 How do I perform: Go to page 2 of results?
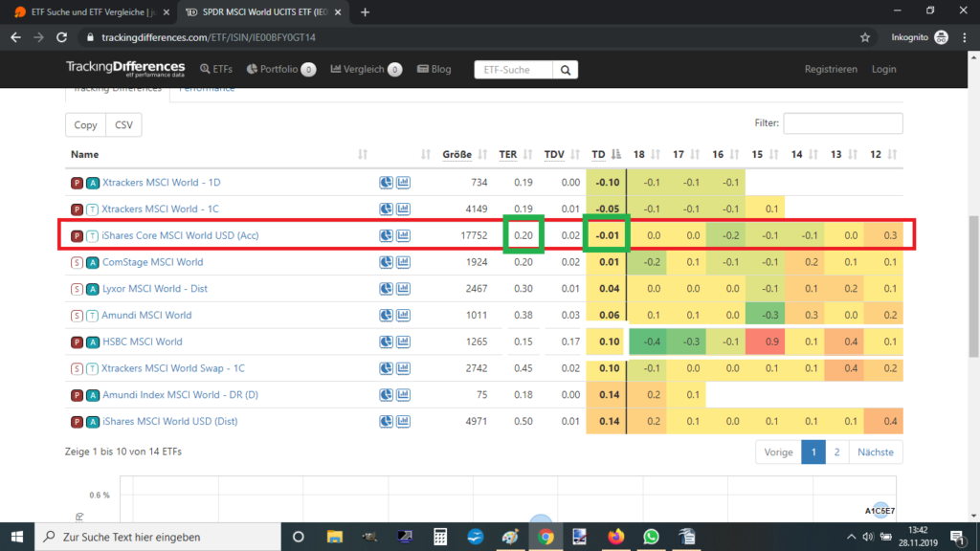pyautogui.click(x=836, y=452)
